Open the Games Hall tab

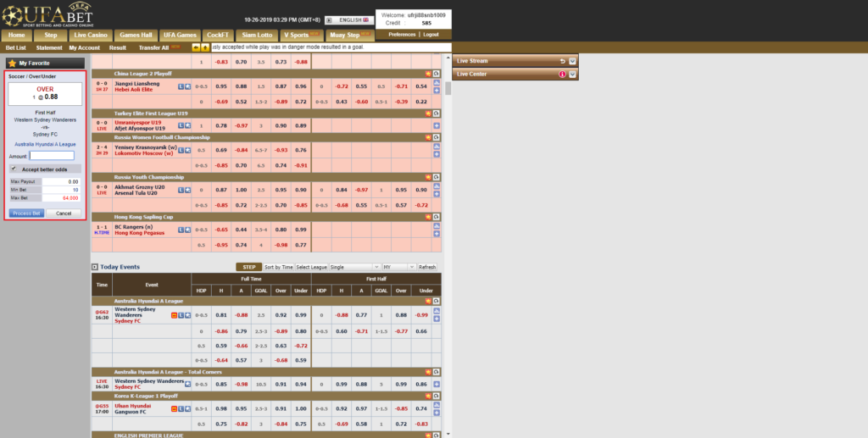(x=136, y=36)
